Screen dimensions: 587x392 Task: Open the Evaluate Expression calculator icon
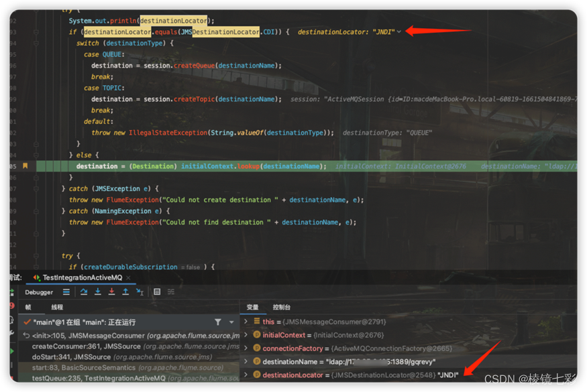pos(157,291)
